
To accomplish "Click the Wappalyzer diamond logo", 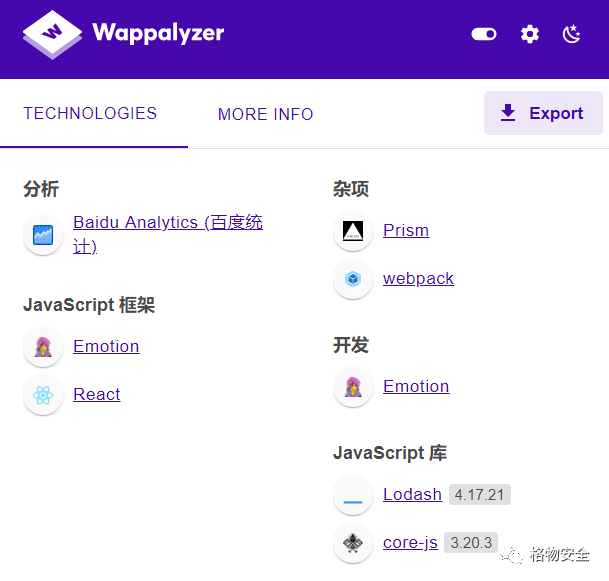I will 52,35.
